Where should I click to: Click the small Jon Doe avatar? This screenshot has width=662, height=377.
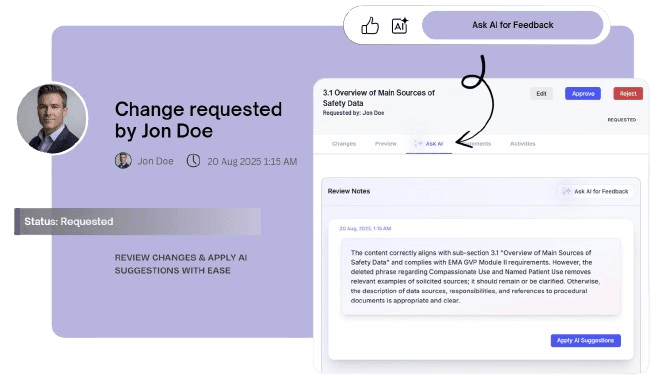click(123, 161)
